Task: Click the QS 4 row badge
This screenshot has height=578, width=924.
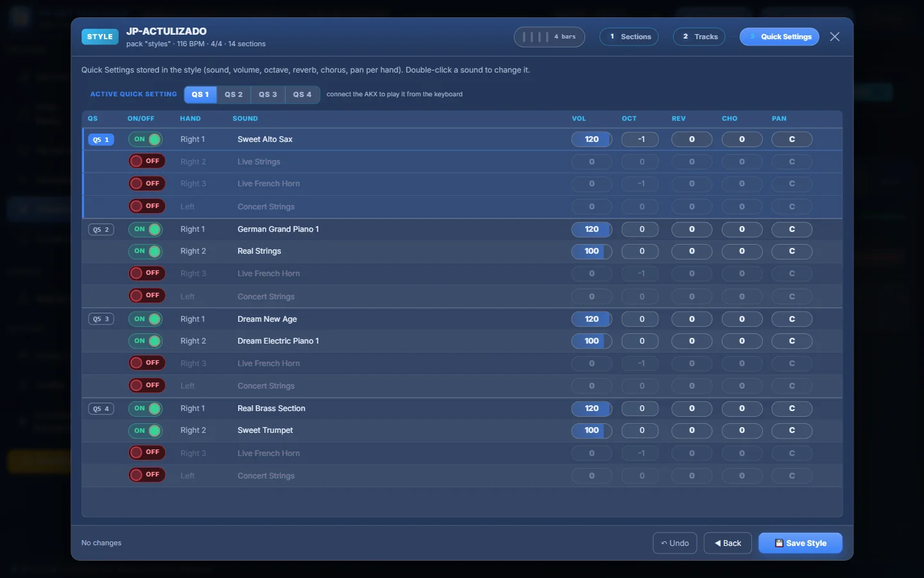Action: pyautogui.click(x=101, y=408)
